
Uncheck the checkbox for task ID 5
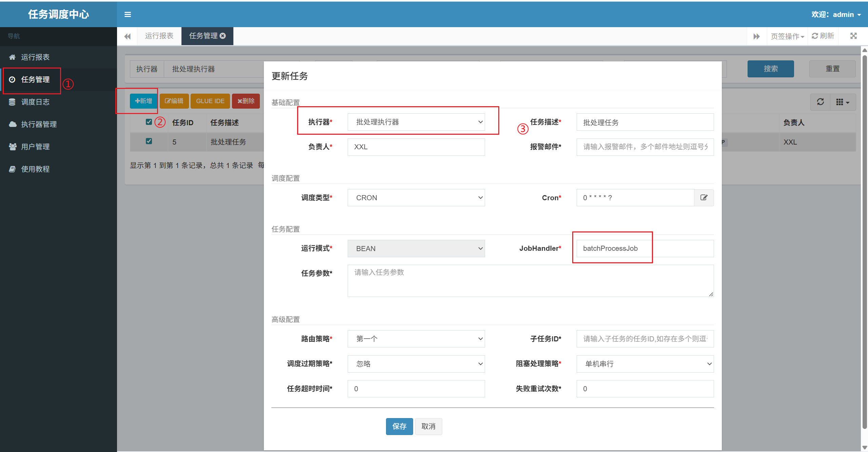[x=149, y=141]
